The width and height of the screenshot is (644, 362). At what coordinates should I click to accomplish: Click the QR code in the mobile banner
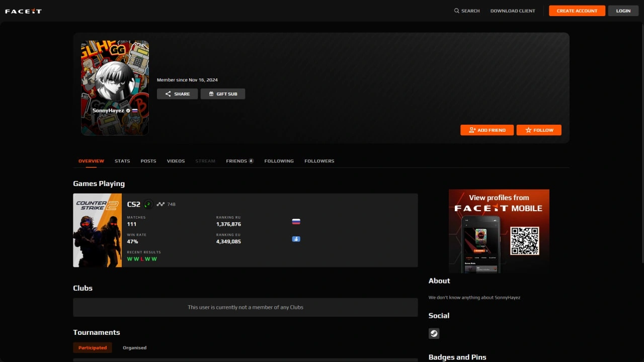pos(525,241)
